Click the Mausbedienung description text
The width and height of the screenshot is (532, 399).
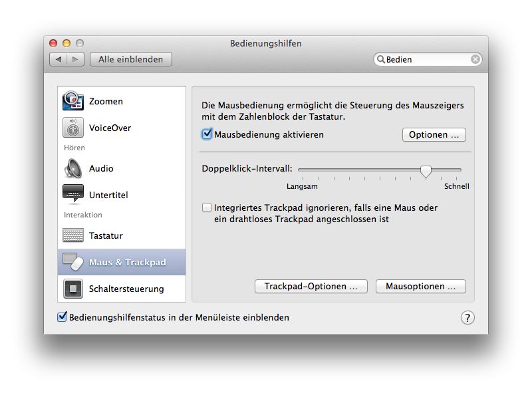(x=332, y=111)
